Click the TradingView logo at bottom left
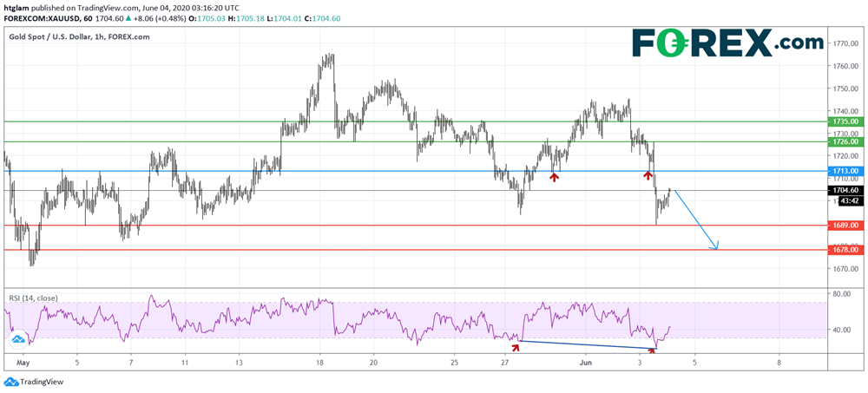The width and height of the screenshot is (868, 393). (34, 382)
